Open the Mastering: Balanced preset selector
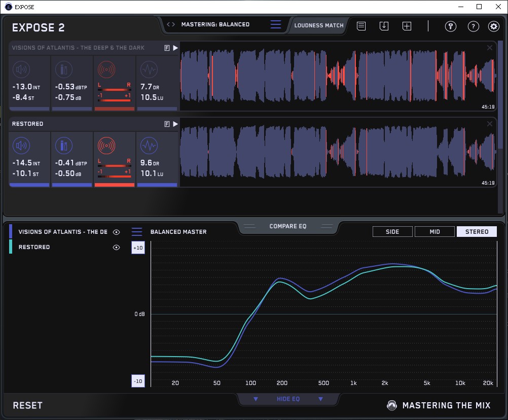The width and height of the screenshot is (508, 420). [215, 24]
